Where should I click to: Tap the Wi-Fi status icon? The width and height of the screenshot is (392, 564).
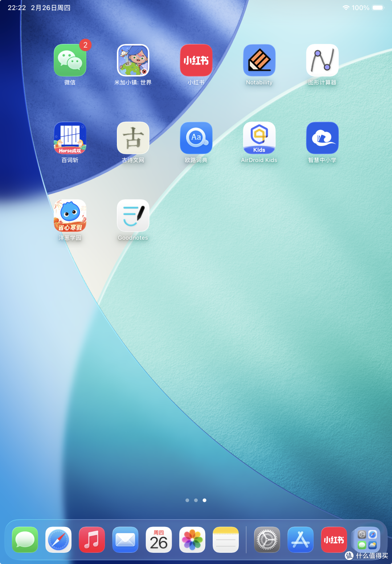[346, 8]
